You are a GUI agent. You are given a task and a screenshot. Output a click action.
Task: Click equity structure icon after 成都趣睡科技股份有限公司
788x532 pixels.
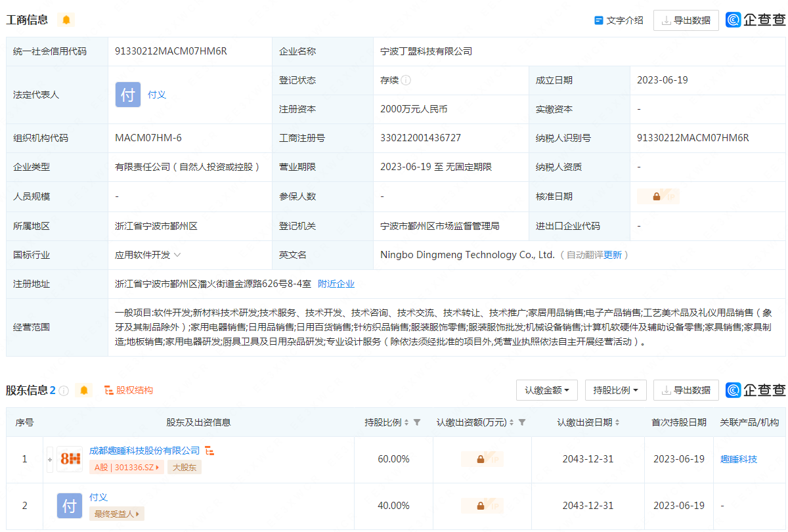(x=210, y=451)
